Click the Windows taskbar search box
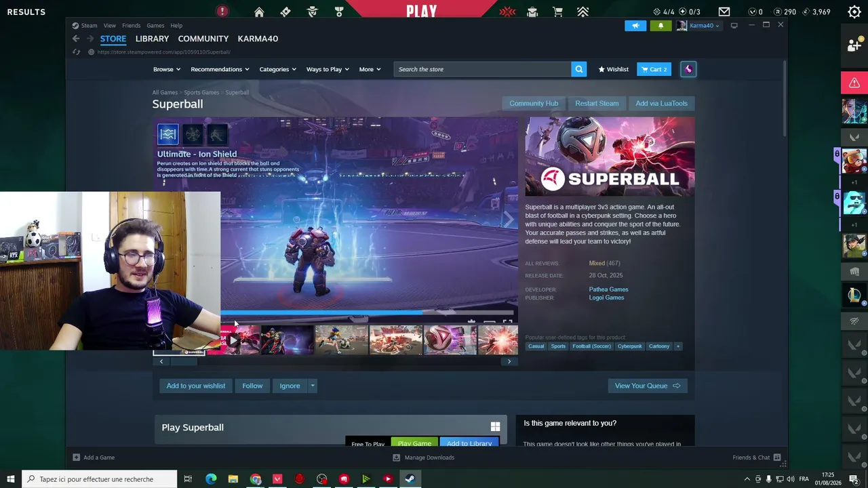The image size is (868, 488). [99, 479]
